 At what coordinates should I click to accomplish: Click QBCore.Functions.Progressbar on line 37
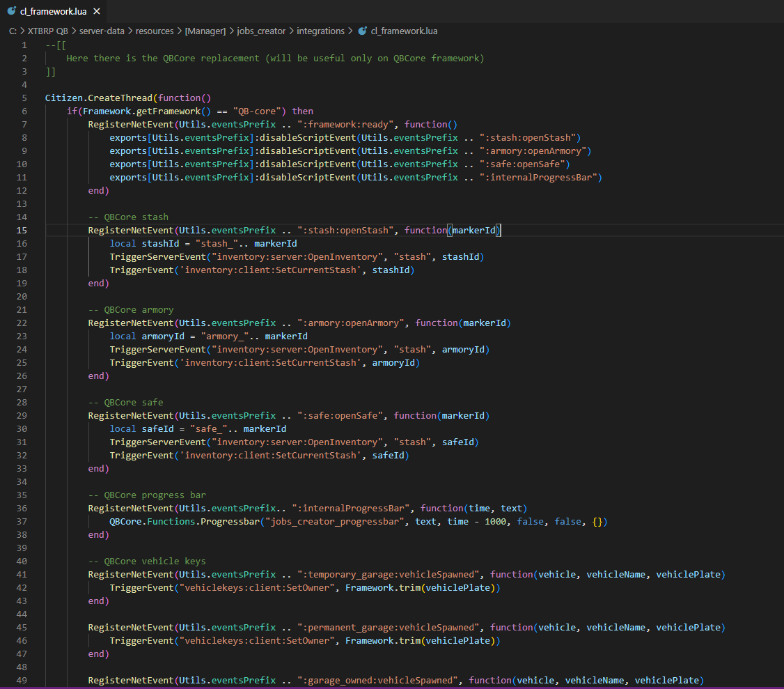185,522
